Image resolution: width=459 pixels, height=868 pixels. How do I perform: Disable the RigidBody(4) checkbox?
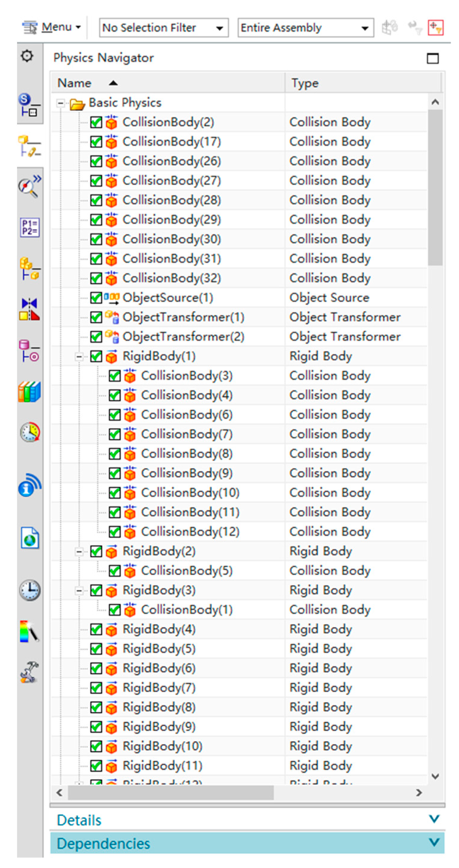(96, 629)
